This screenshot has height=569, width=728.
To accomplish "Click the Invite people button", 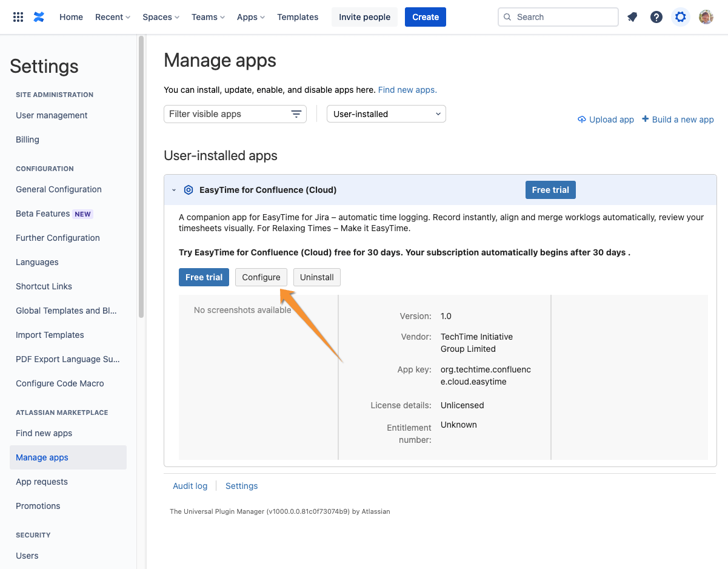I will pyautogui.click(x=364, y=17).
